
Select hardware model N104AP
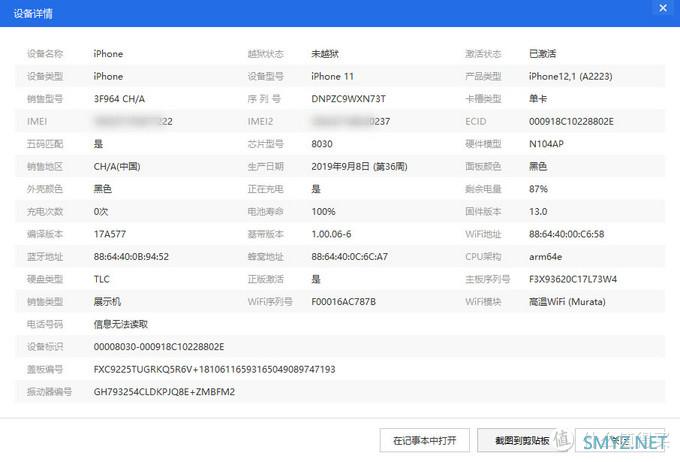click(x=546, y=144)
